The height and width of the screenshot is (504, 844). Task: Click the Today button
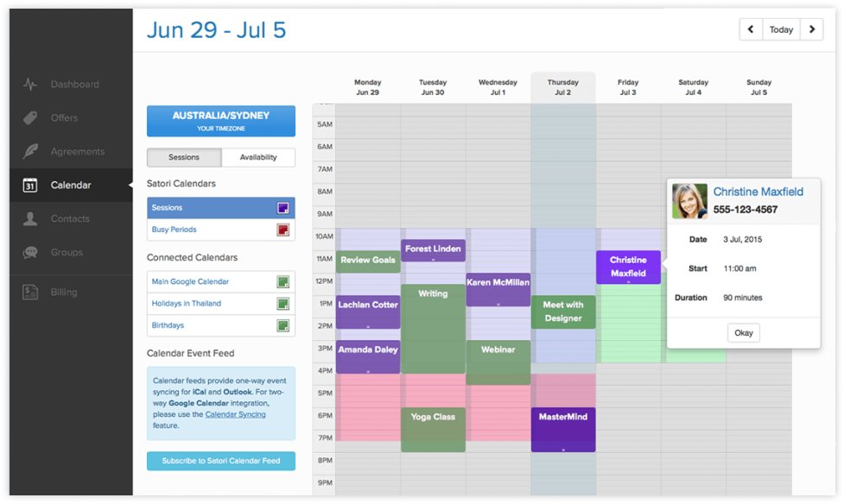pyautogui.click(x=781, y=29)
